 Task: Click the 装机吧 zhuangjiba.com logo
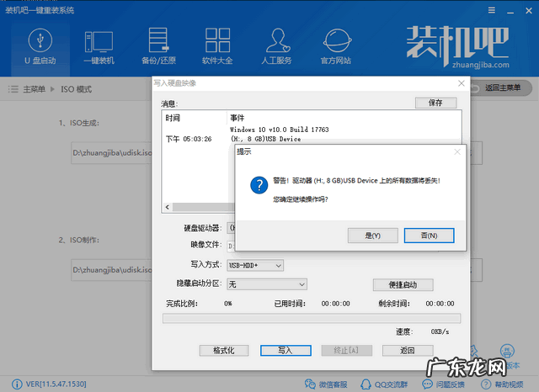tap(458, 47)
